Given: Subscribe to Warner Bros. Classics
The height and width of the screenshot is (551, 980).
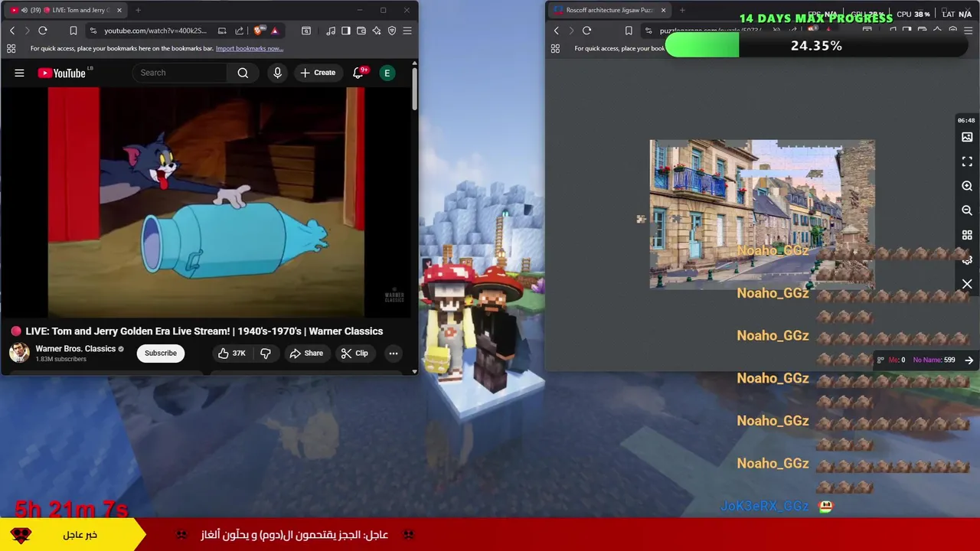Looking at the screenshot, I should pyautogui.click(x=161, y=353).
